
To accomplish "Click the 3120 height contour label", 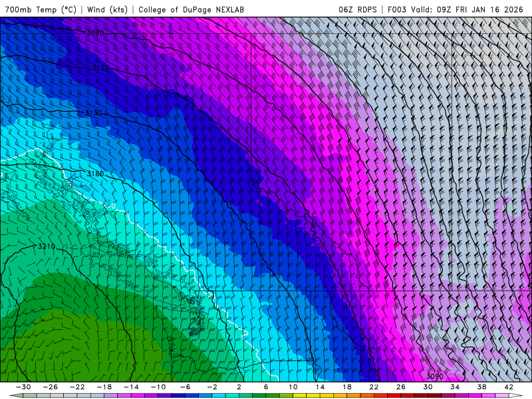I will (101, 68).
